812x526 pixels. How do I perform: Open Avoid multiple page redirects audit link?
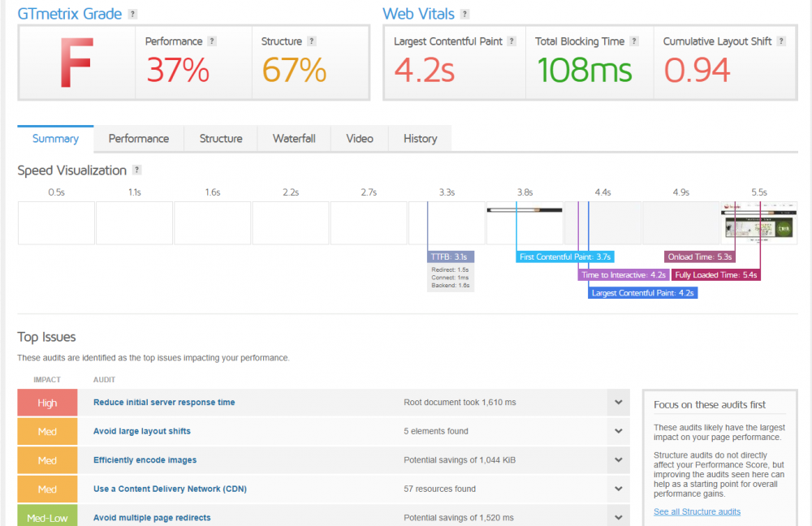pyautogui.click(x=152, y=518)
